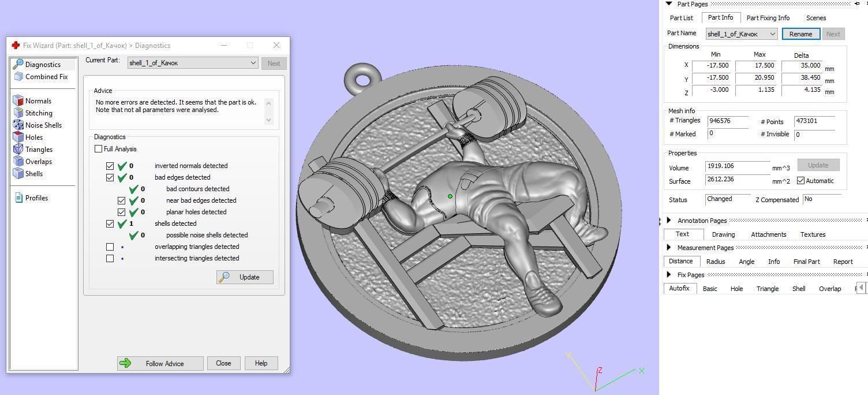This screenshot has width=868, height=395.
Task: Click Update in Diagnostics
Action: (245, 277)
